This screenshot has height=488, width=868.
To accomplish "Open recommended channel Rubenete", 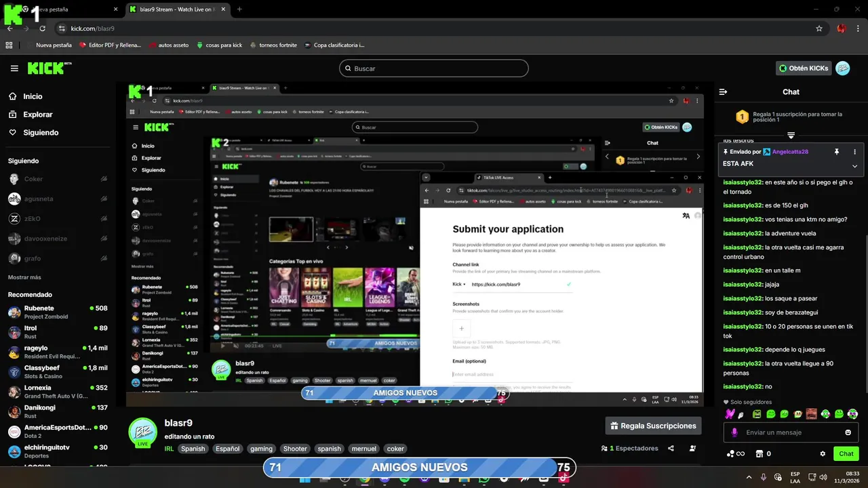I will (57, 312).
